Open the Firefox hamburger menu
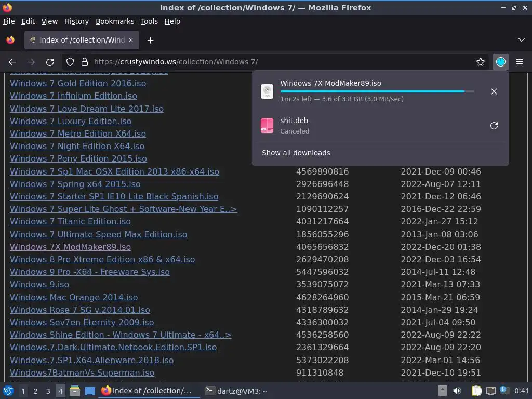Screen dimensions: 532x399 click(x=520, y=62)
